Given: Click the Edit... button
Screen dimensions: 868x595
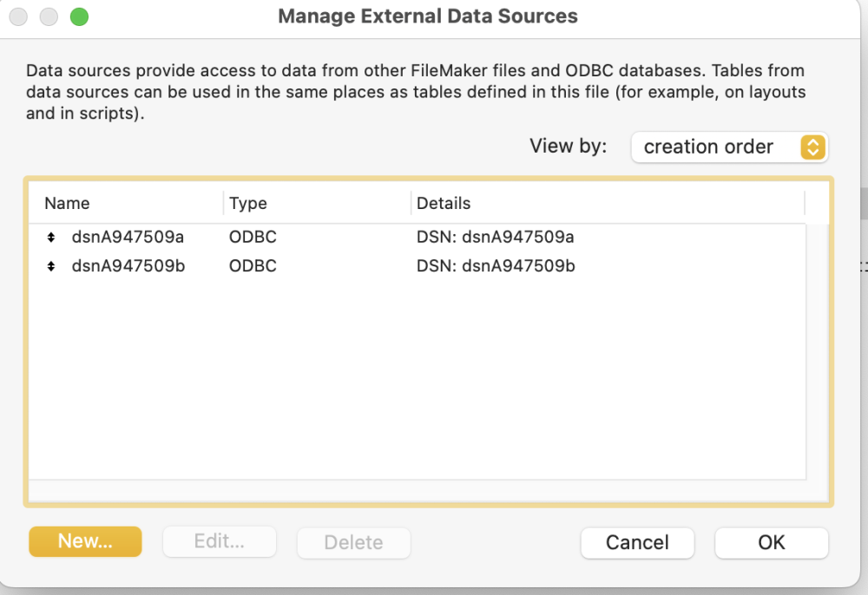Looking at the screenshot, I should point(220,542).
